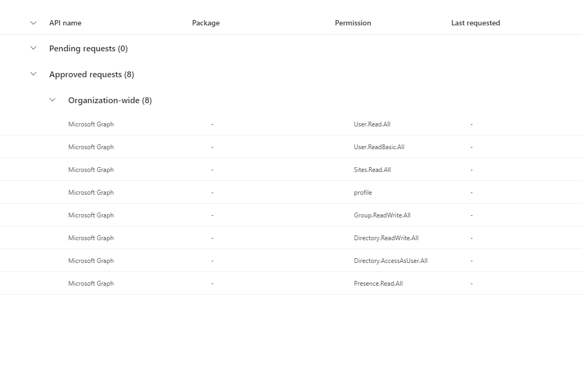Select the User.Read.All permission row
This screenshot has height=392, width=582.
372,124
